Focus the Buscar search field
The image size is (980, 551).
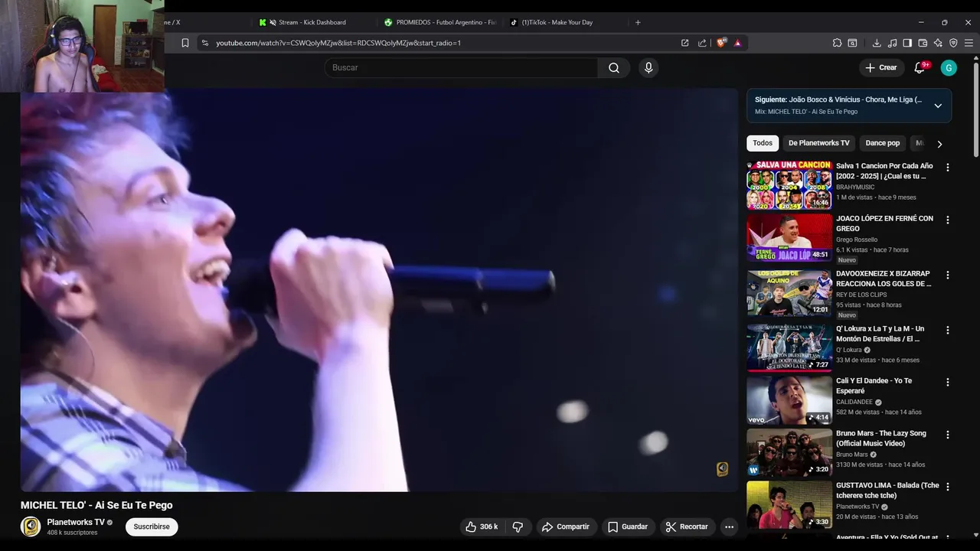click(x=461, y=67)
